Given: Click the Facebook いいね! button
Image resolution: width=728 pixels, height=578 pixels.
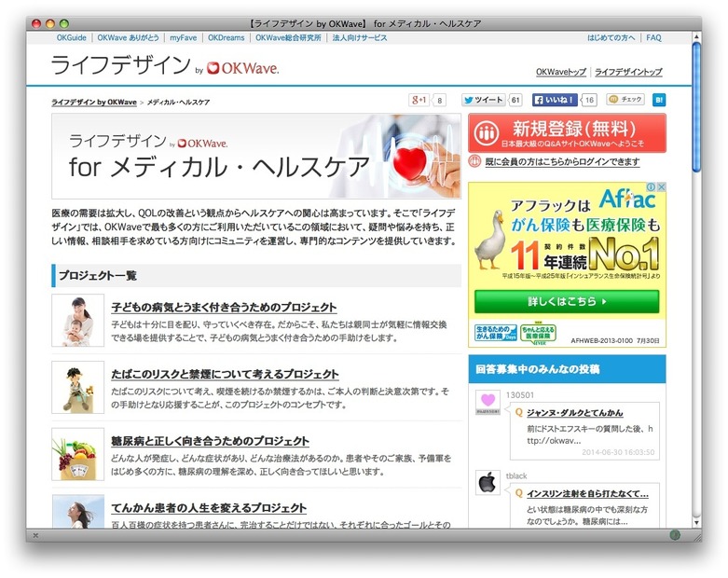Looking at the screenshot, I should (x=555, y=100).
